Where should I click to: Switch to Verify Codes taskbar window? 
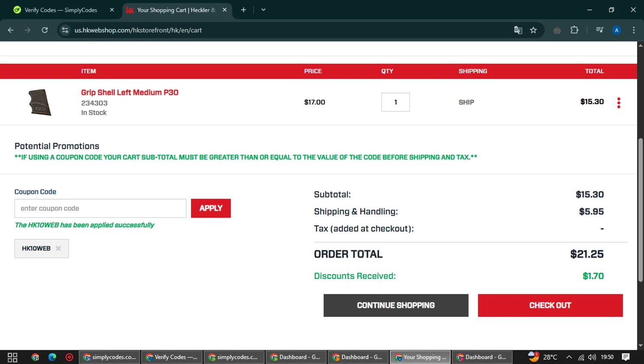pos(172,357)
